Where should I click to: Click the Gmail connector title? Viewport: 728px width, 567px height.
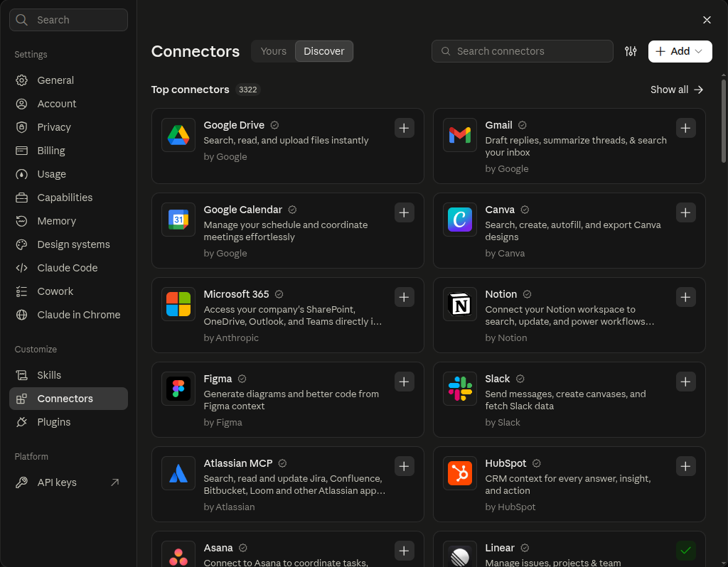click(x=498, y=125)
